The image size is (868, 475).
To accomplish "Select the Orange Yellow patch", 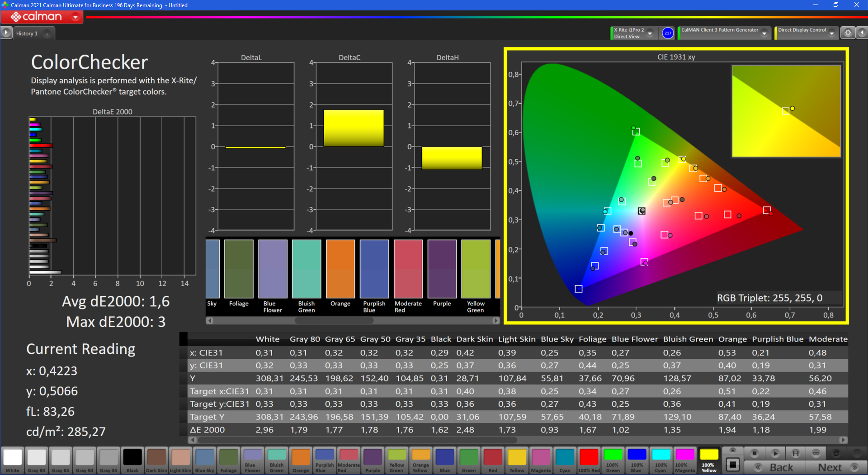I will coord(421,460).
